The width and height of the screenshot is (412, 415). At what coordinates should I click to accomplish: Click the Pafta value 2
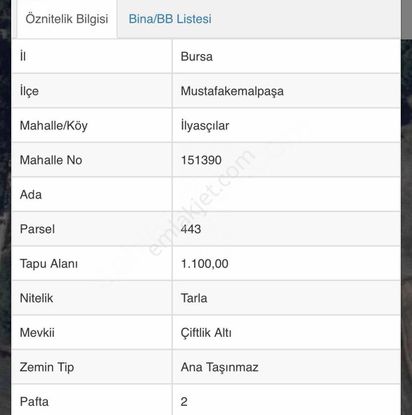pos(184,401)
